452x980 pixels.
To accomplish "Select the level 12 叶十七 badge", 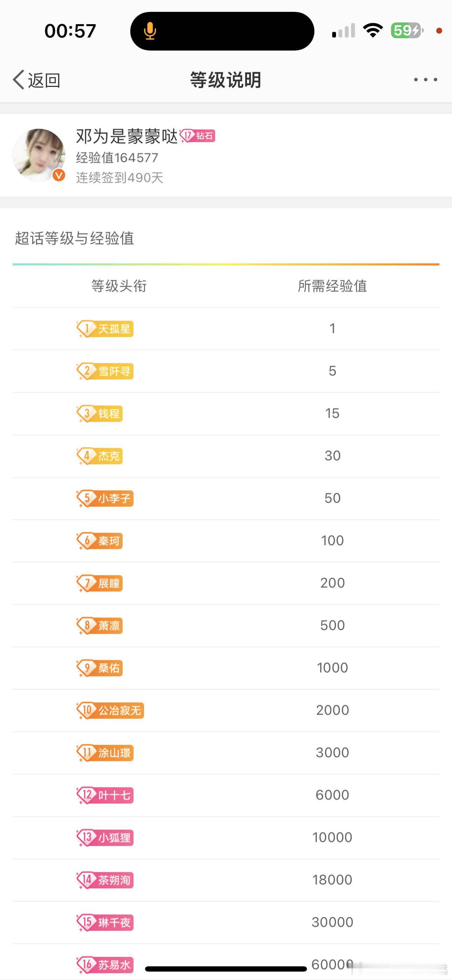I will [x=105, y=795].
